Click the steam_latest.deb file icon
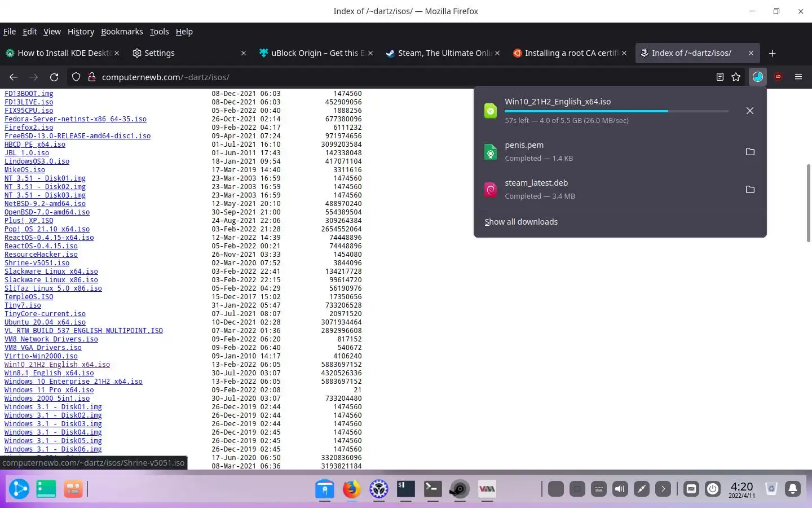Screen dimensions: 812x508 (x=491, y=190)
